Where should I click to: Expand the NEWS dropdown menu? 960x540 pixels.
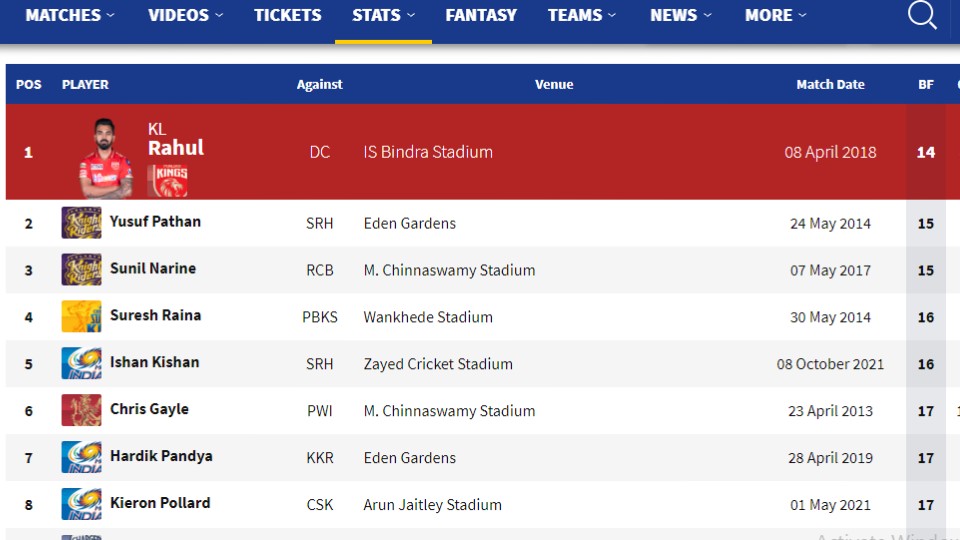[x=681, y=15]
